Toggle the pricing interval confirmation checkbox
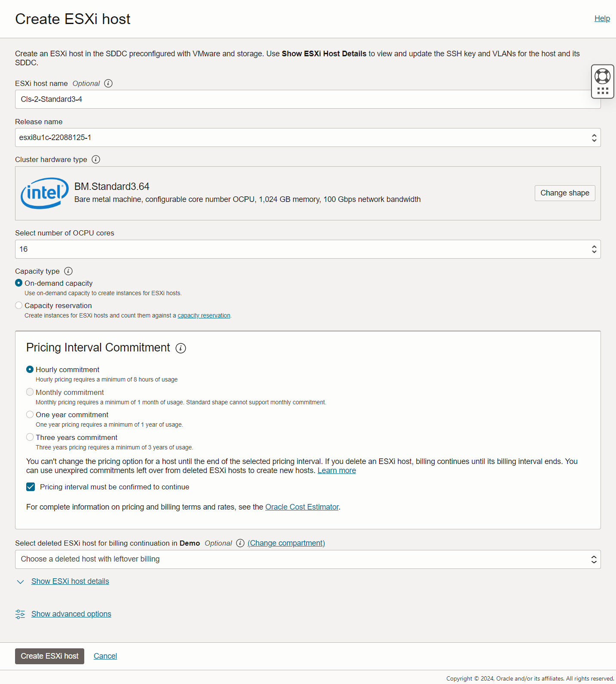Viewport: 616px width, 684px height. 31,487
